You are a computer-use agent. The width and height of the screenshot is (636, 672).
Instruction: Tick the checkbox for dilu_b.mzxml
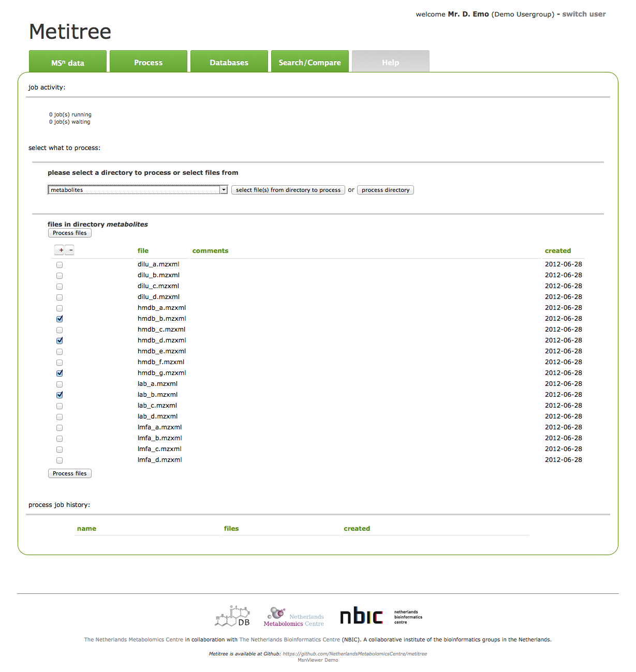coord(60,276)
